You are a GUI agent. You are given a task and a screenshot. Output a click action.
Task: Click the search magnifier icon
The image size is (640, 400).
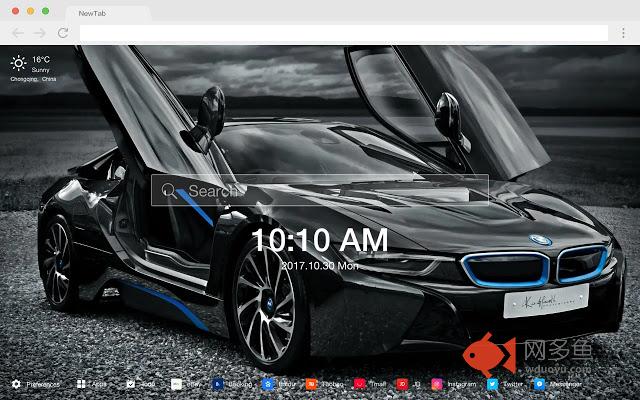[x=169, y=191]
